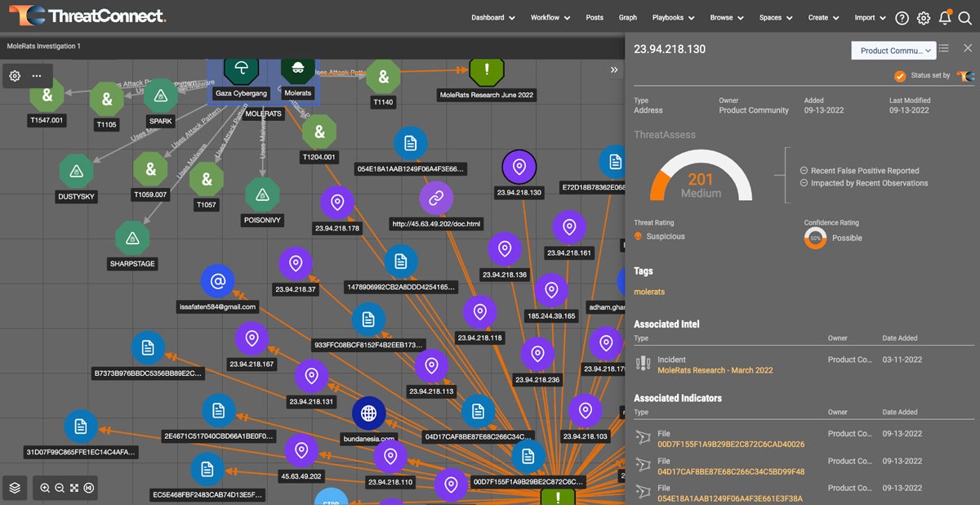Toggle the orange status check indicator

pos(900,76)
